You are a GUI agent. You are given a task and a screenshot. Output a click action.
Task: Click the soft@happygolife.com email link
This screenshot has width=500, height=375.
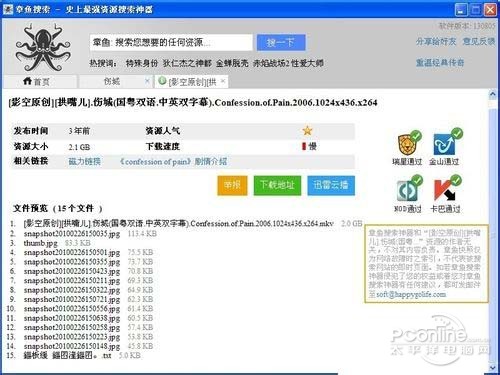(411, 294)
